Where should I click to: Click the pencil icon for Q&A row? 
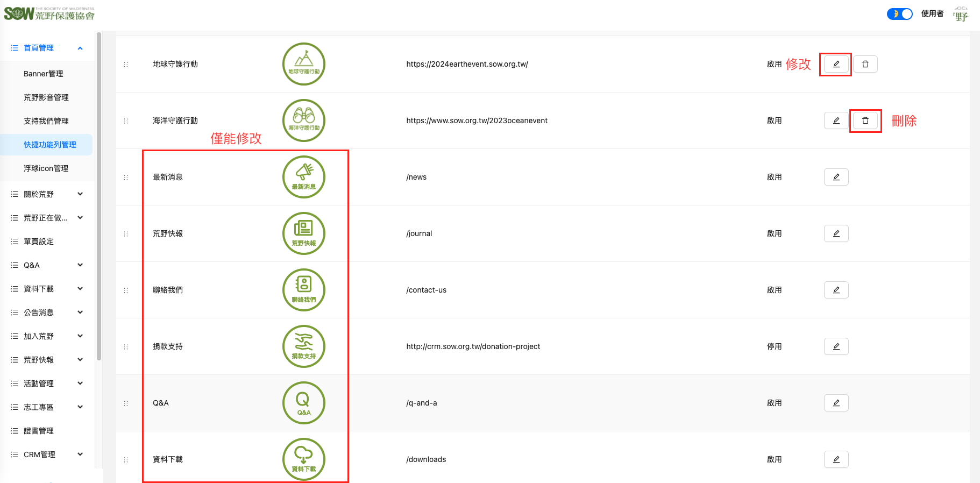click(x=836, y=403)
